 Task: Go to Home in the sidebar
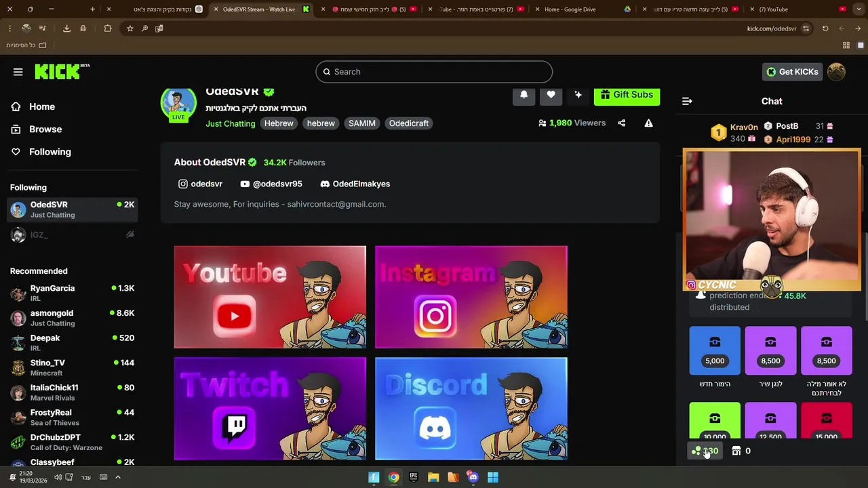pos(33,106)
